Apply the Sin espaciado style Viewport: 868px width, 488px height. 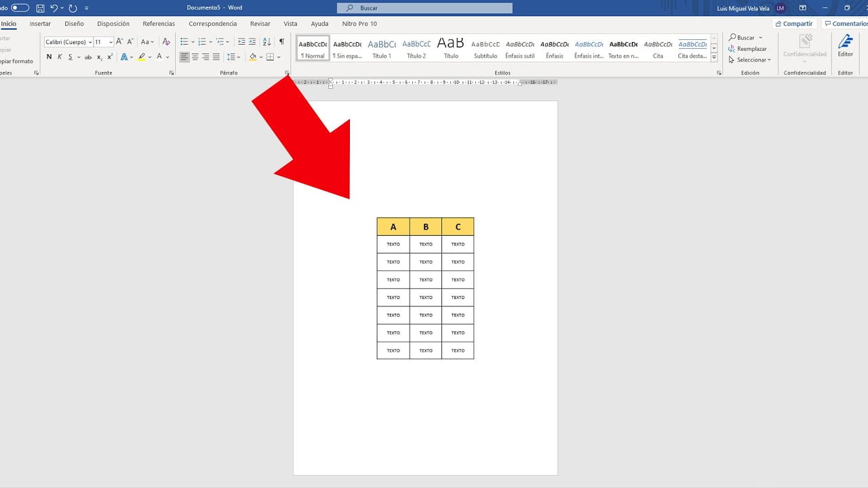point(347,48)
